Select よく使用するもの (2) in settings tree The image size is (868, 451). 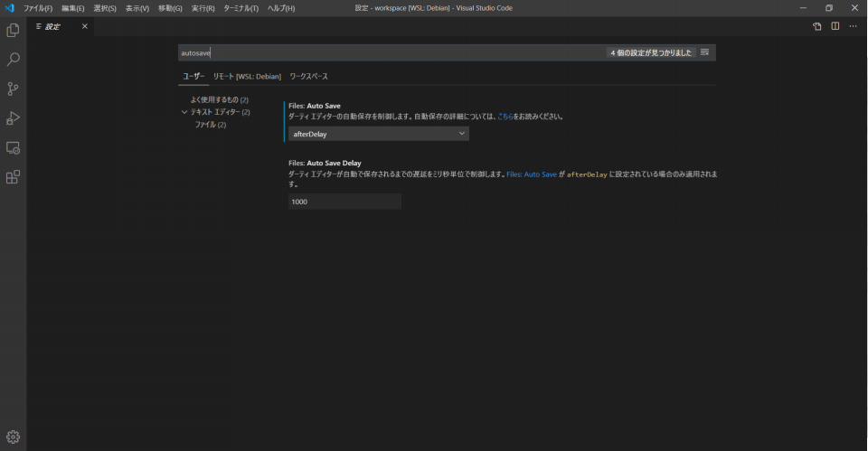219,99
